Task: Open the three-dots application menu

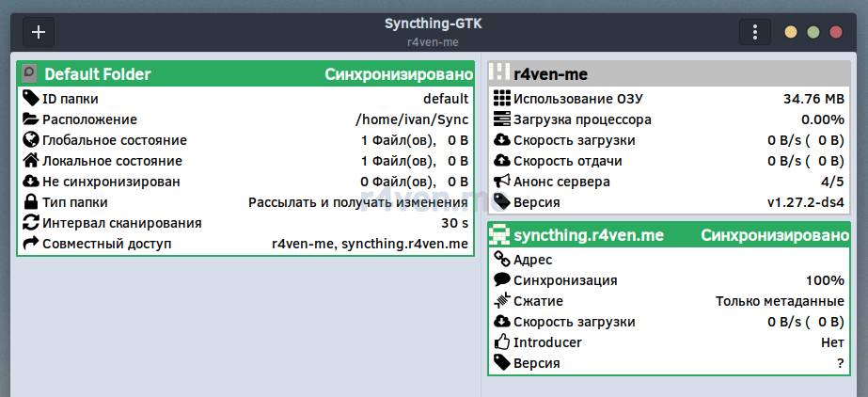Action: 754,32
